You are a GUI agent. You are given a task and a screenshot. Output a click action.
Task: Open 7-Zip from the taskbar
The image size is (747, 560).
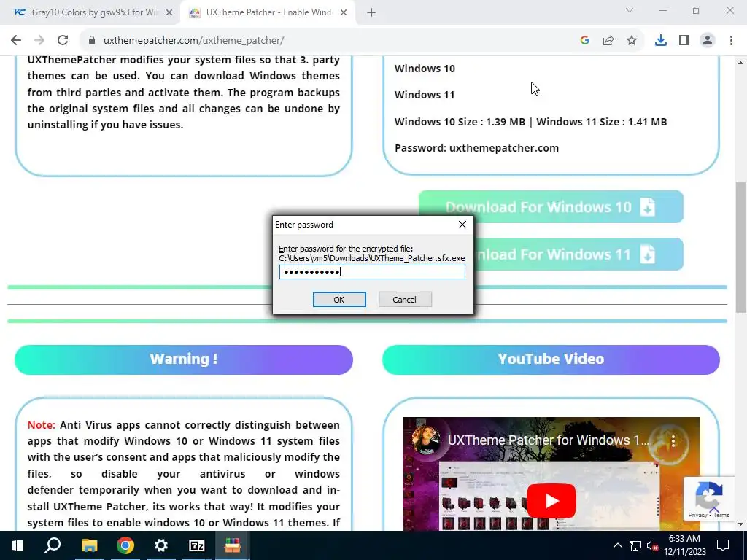pyautogui.click(x=197, y=545)
